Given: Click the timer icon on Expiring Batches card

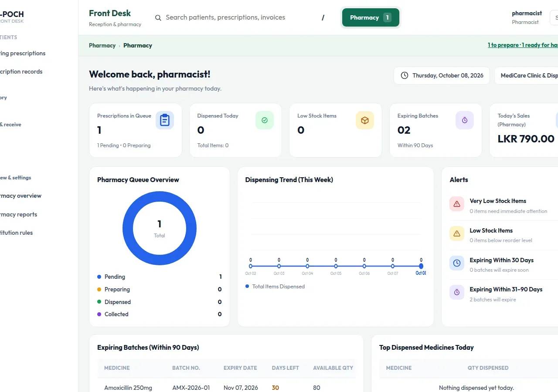Looking at the screenshot, I should coord(465,120).
